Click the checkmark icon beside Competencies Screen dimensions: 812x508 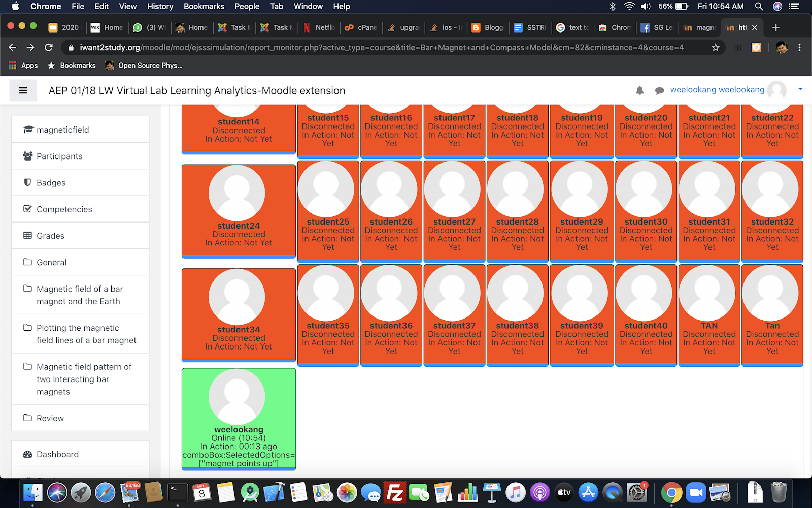(28, 209)
